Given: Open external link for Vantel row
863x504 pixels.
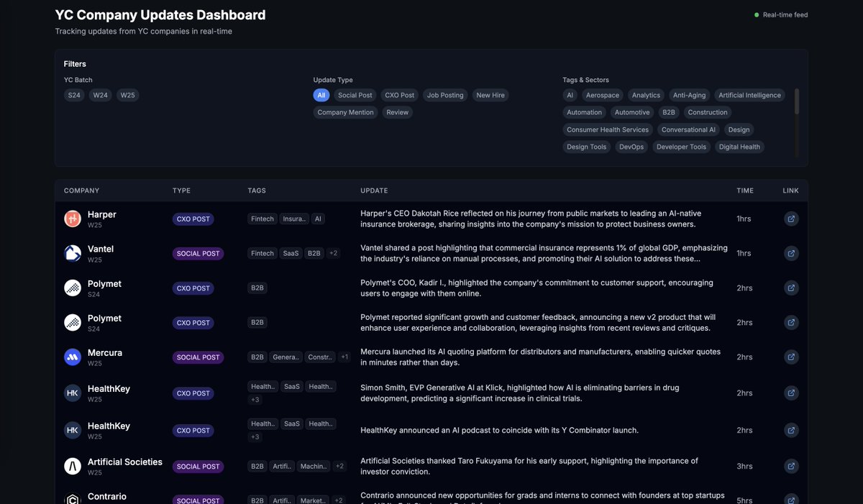Looking at the screenshot, I should pos(791,253).
